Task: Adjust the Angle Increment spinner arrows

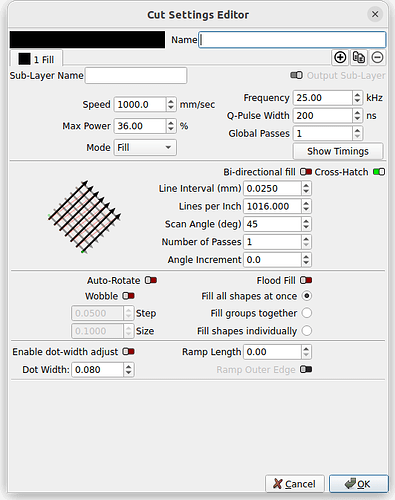Action: 306,260
